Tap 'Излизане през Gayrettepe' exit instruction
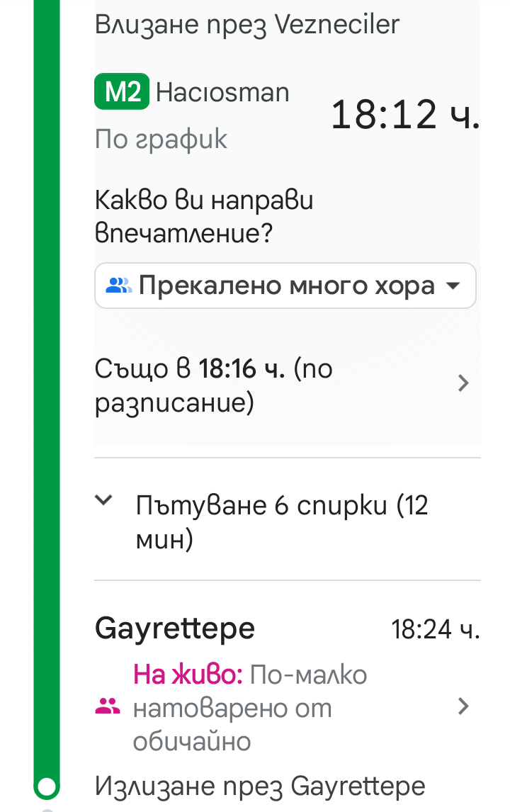Screen dimensions: 510x812 260,786
